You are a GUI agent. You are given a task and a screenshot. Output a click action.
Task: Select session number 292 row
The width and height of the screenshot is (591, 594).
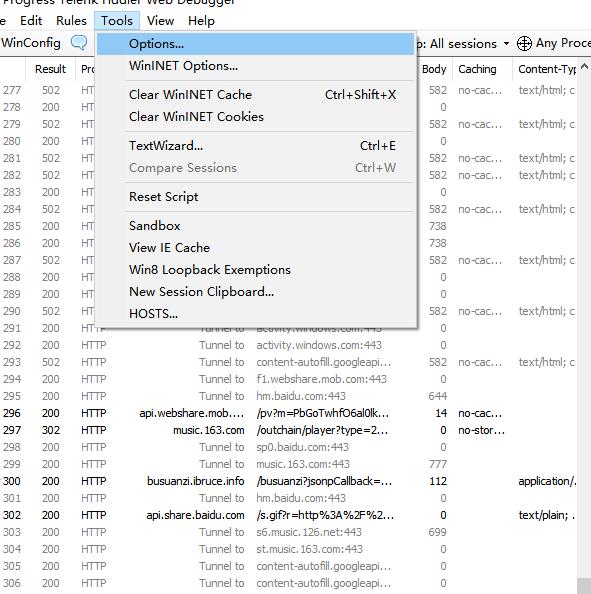(x=288, y=345)
